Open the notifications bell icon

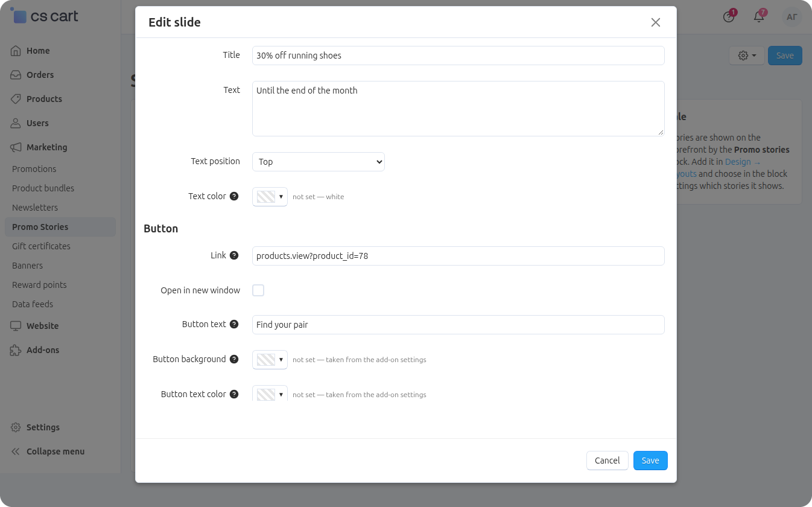click(x=759, y=17)
